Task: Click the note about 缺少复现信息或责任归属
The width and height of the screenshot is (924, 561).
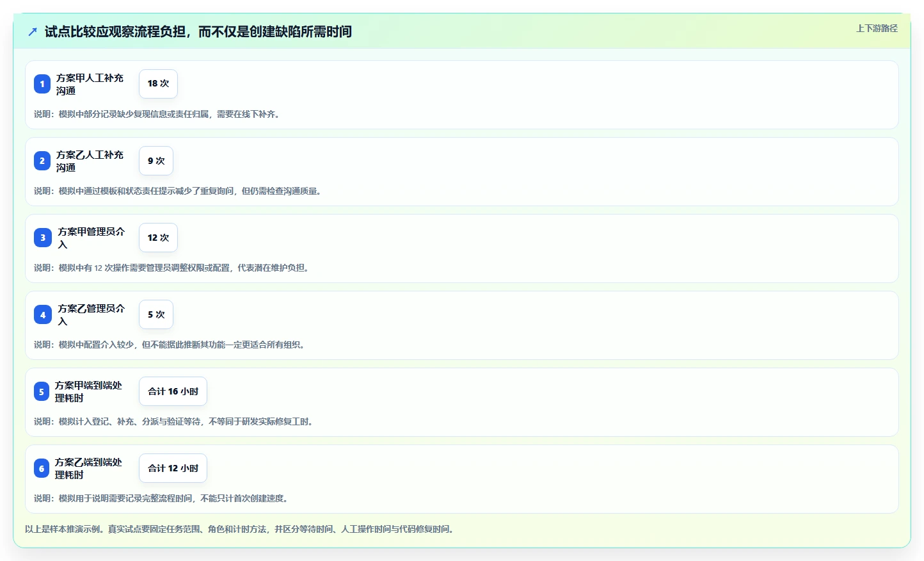Action: [157, 114]
